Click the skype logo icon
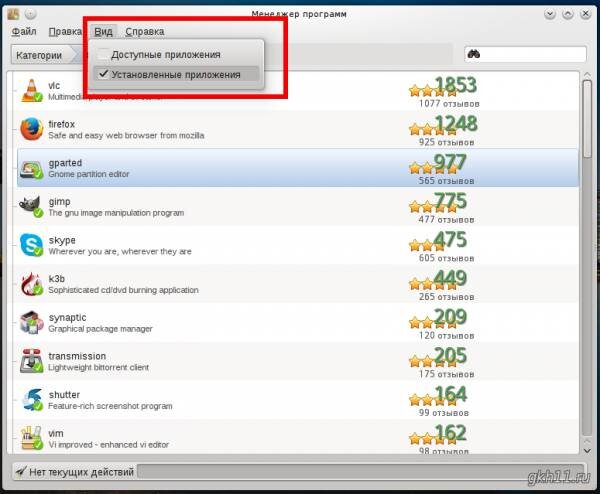 click(31, 245)
